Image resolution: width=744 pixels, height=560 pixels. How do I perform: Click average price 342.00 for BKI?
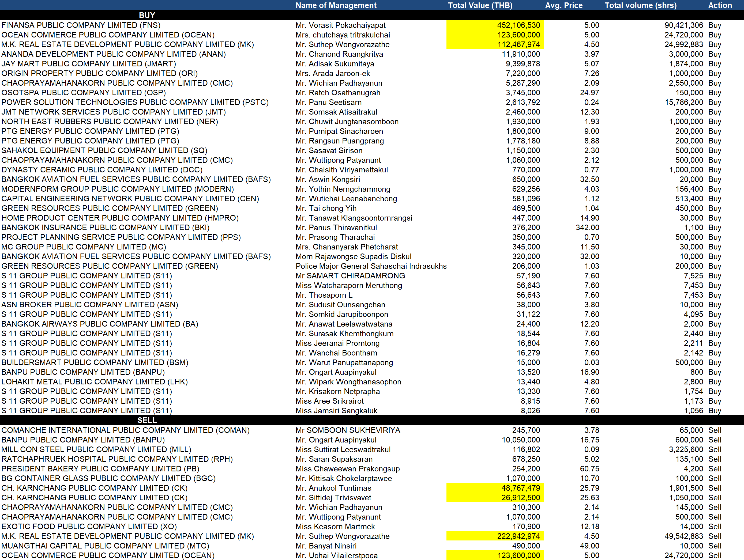587,228
